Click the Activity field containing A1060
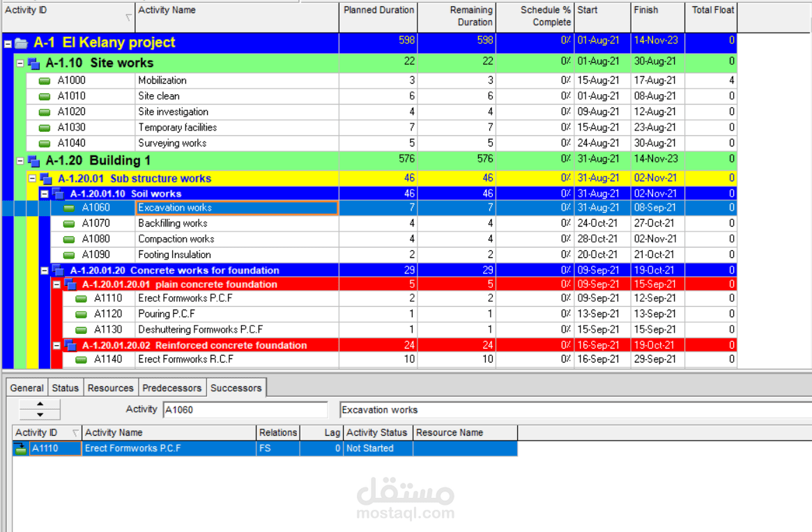 point(245,410)
